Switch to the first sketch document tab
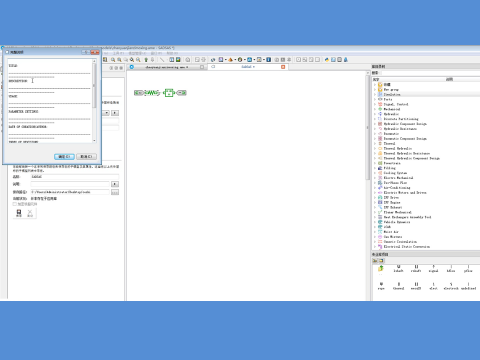 [167, 67]
